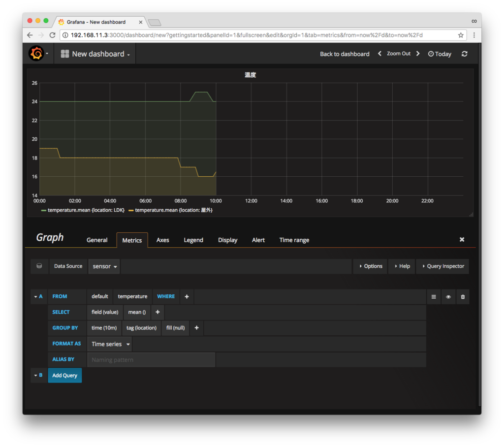Reload the page in the browser
The image size is (504, 447).
tap(52, 35)
